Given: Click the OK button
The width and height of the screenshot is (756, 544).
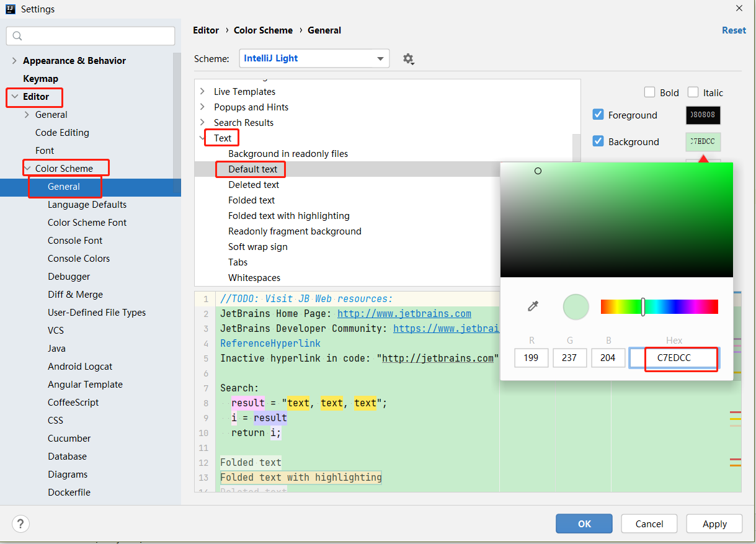Looking at the screenshot, I should pos(584,524).
